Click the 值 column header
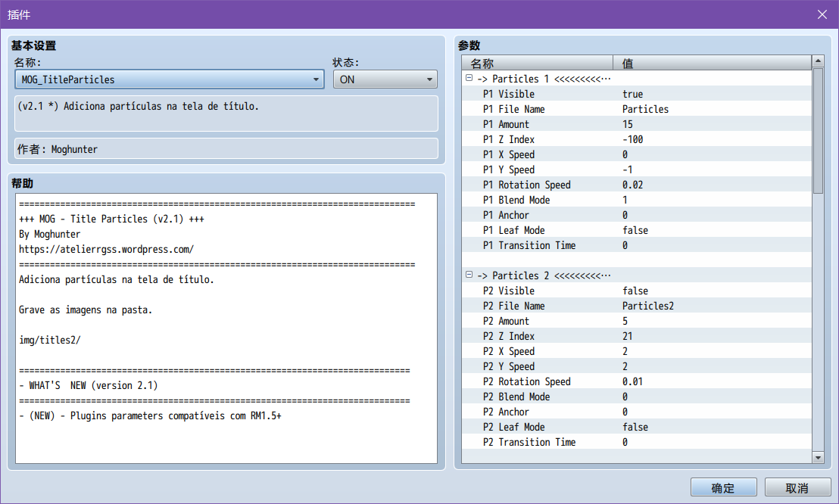Viewport: 839px width, 504px height. [713, 63]
